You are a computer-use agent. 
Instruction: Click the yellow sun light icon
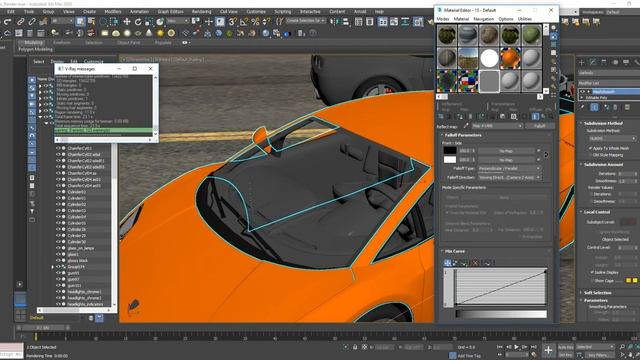pos(160,33)
